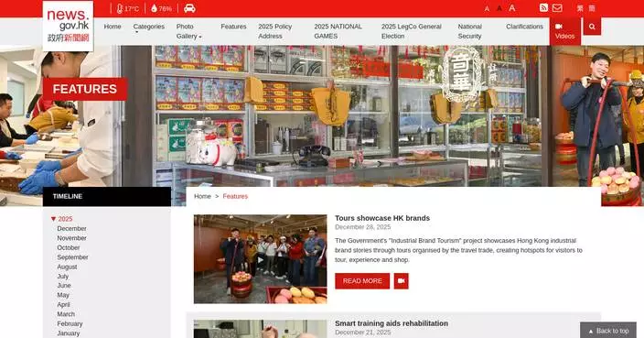Click the date December 21, 2025
The image size is (644, 338).
click(x=362, y=333)
